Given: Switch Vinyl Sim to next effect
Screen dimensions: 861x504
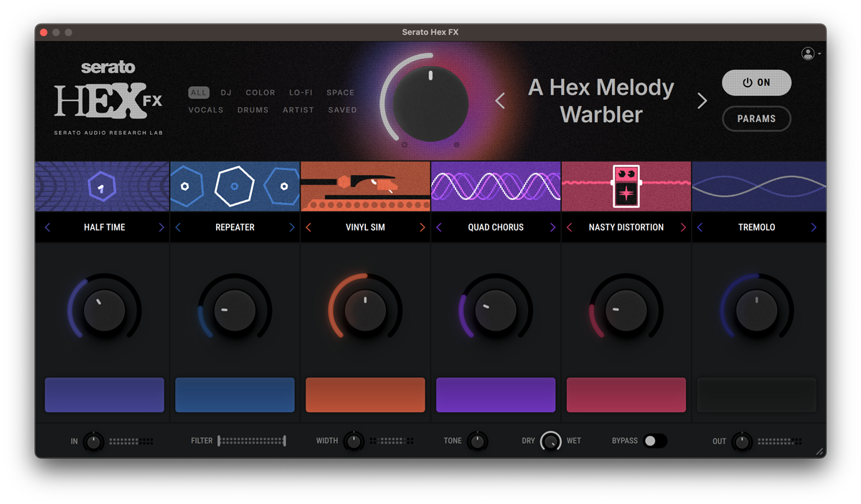Looking at the screenshot, I should click(x=422, y=227).
